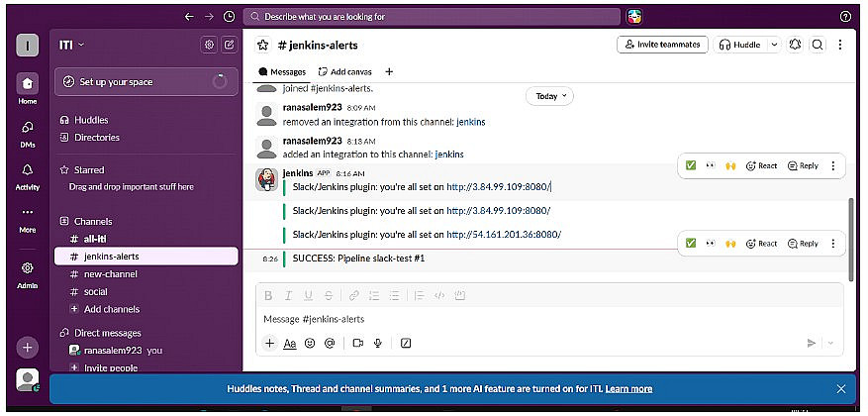Expand the Huddle options dropdown arrow

click(x=774, y=45)
